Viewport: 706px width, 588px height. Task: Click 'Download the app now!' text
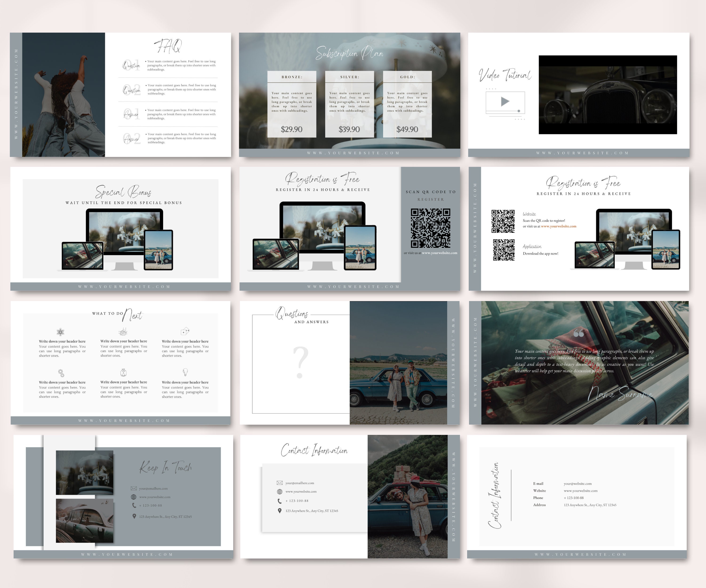click(540, 254)
